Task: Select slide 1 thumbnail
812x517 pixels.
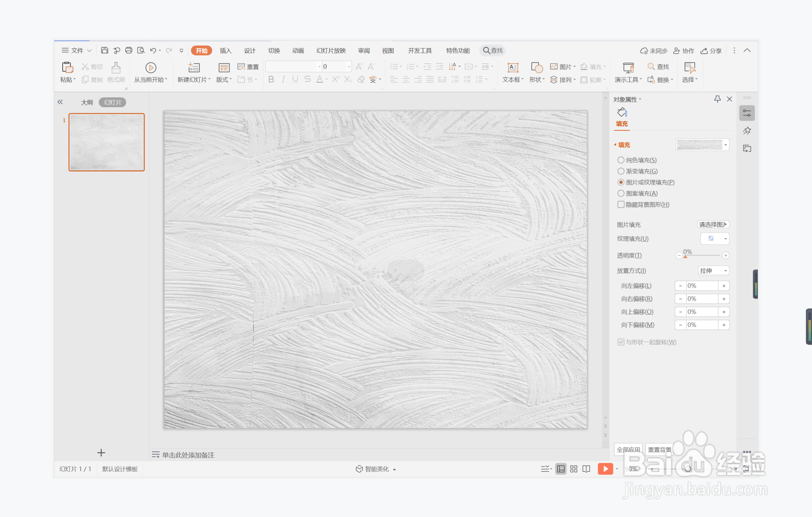Action: tap(107, 142)
